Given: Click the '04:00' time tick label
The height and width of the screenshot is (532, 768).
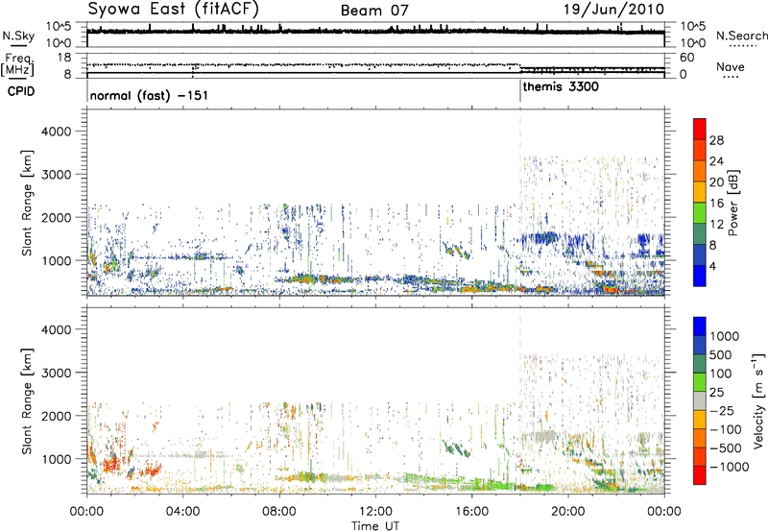Looking at the screenshot, I should [182, 512].
